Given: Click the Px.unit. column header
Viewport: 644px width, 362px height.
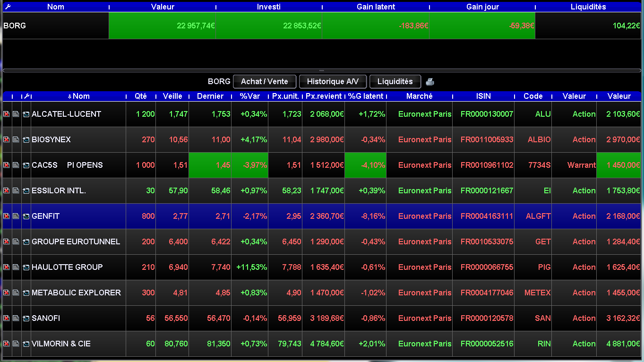Looking at the screenshot, I should click(285, 96).
